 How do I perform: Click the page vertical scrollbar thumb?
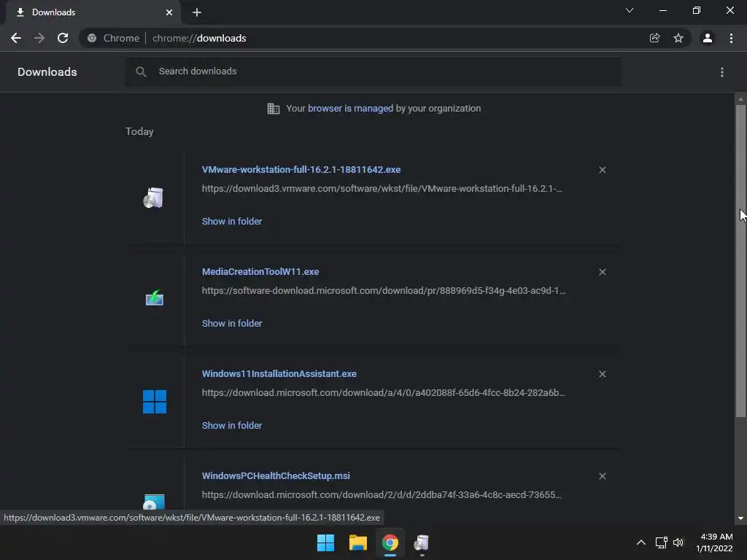tap(740, 261)
